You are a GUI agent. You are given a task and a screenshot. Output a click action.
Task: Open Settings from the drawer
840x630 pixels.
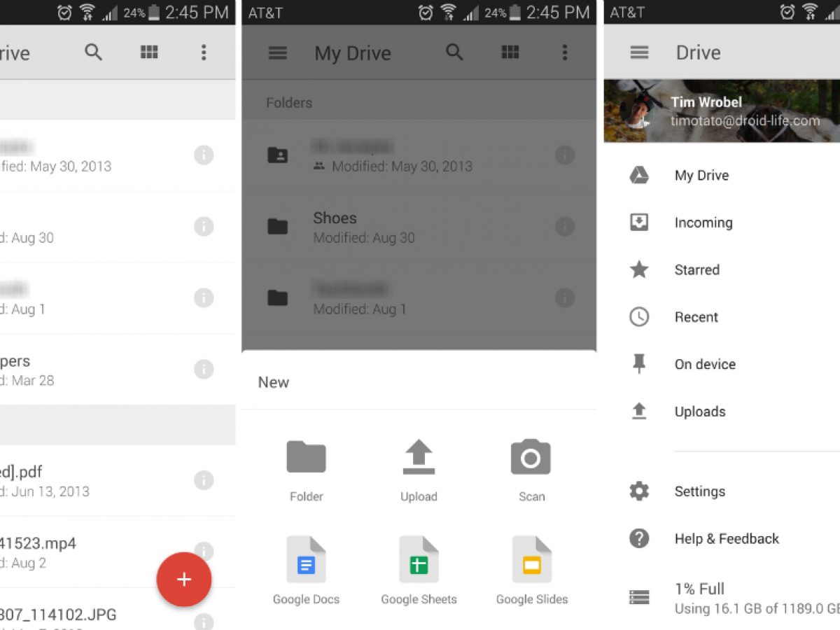pos(699,491)
